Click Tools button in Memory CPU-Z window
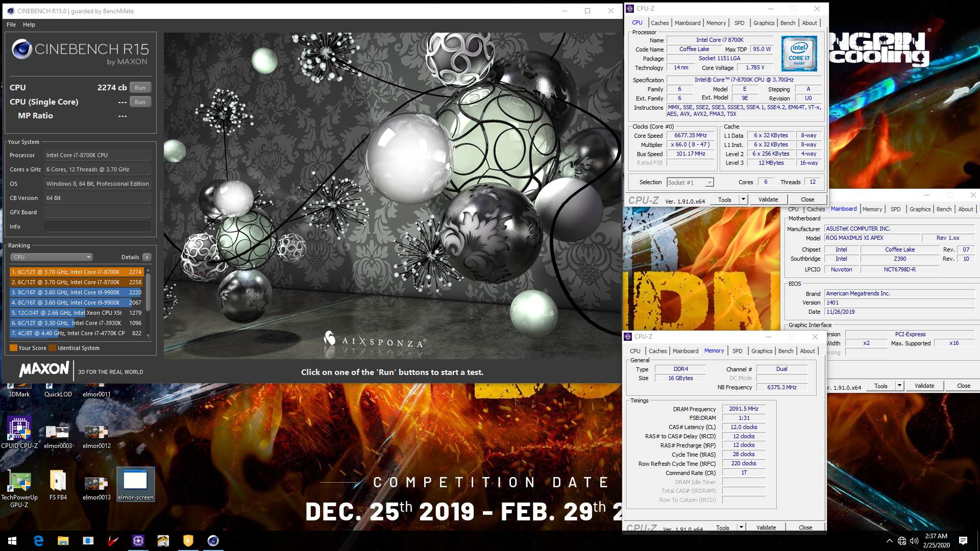 click(x=722, y=528)
